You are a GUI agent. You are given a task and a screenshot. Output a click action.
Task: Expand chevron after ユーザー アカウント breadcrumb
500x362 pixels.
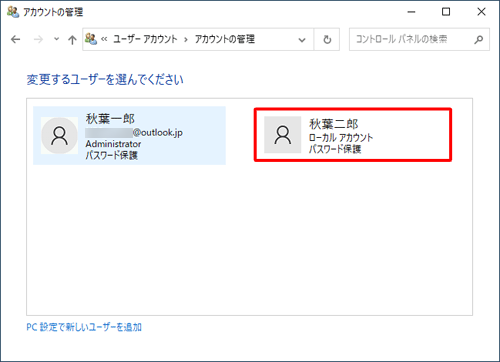(x=186, y=40)
